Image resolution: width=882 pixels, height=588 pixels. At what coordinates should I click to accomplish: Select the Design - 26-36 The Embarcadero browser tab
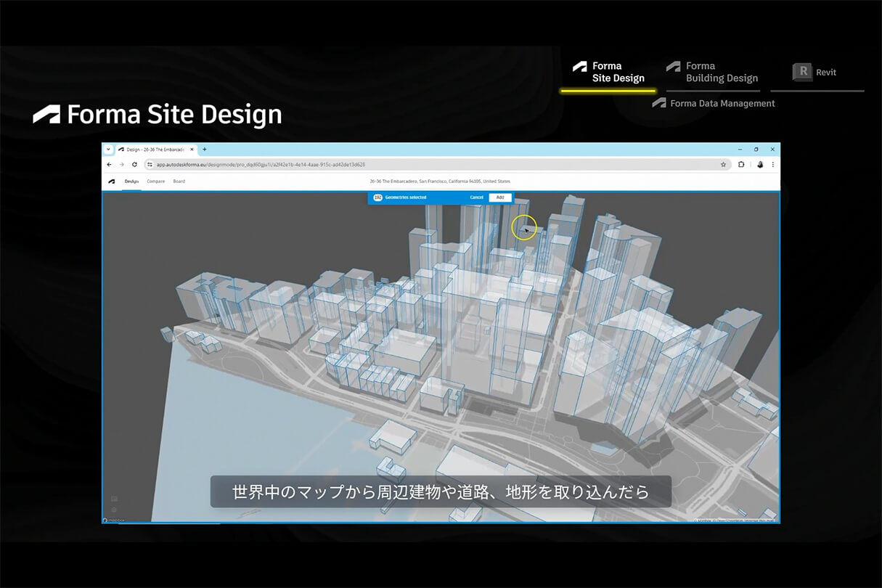point(155,150)
